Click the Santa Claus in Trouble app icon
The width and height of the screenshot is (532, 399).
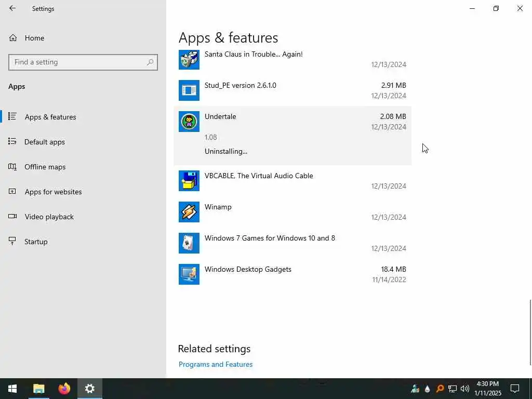(189, 59)
